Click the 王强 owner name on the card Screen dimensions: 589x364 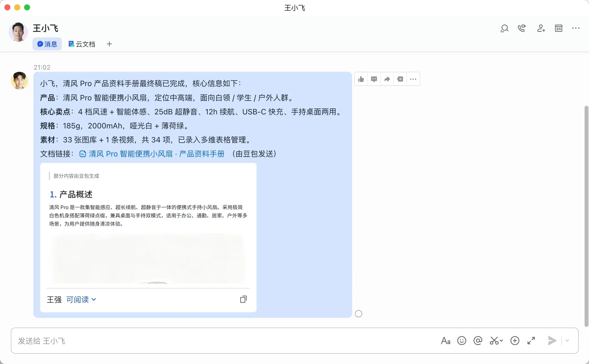[54, 300]
